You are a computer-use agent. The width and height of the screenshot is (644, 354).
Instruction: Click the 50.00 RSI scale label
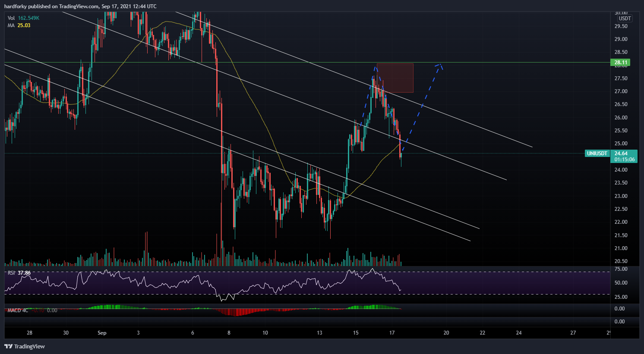click(x=621, y=283)
